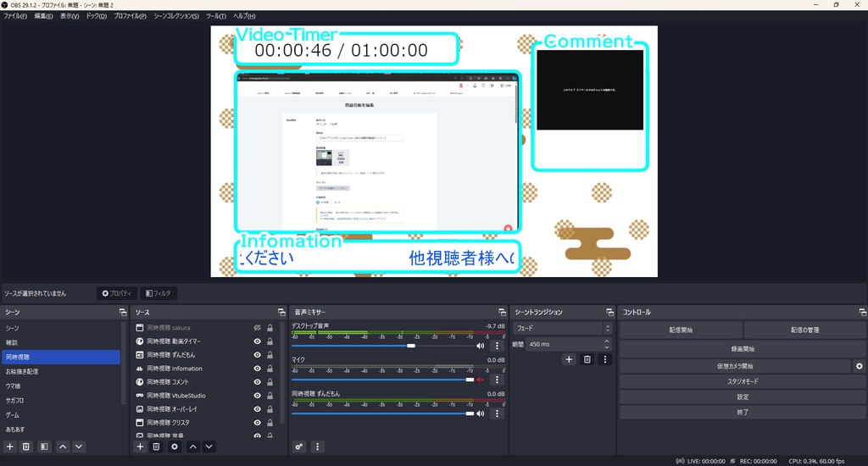This screenshot has width=868, height=466.
Task: Show the hidden 同時視聴 sakura source
Action: [x=257, y=328]
